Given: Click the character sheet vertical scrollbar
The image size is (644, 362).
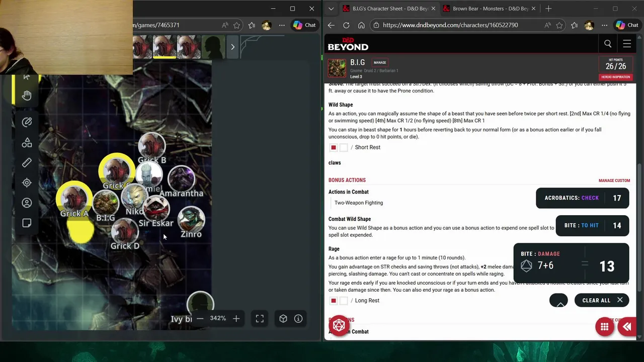Looking at the screenshot, I should pyautogui.click(x=639, y=226).
